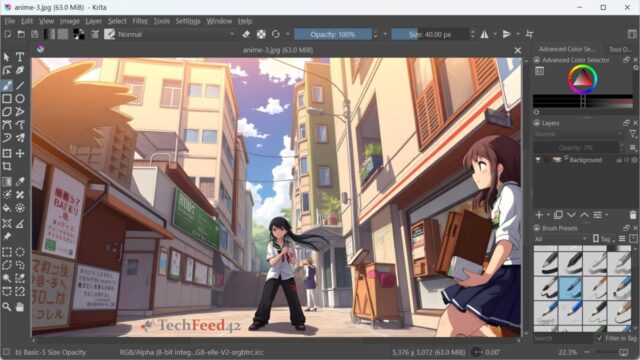The image size is (640, 360).
Task: Click the Open document folder icon
Action: click(21, 34)
